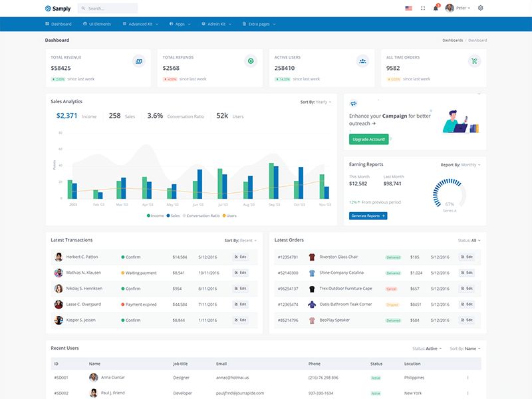Open the Report By Monthly dropdown
532x399 pixels.
click(x=460, y=165)
